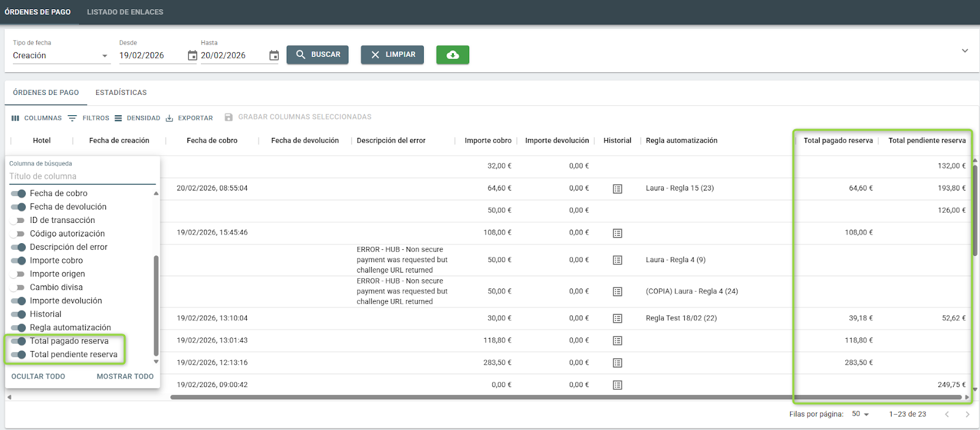Select the 249,75 € pendiente cell
980x430 pixels.
[x=951, y=385]
